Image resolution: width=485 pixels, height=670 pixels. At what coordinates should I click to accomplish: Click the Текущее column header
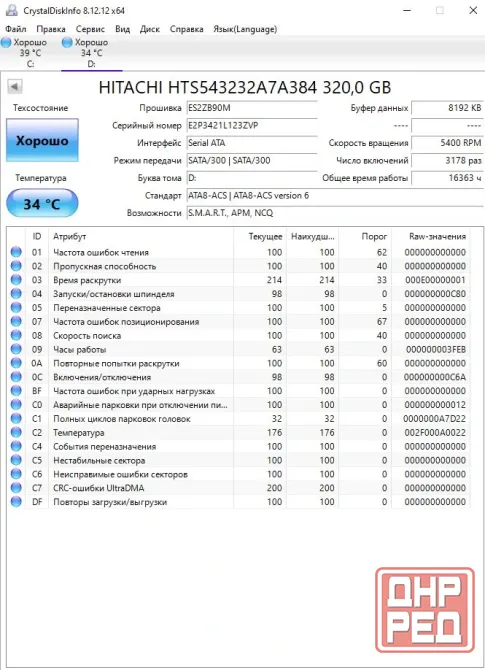pyautogui.click(x=260, y=236)
